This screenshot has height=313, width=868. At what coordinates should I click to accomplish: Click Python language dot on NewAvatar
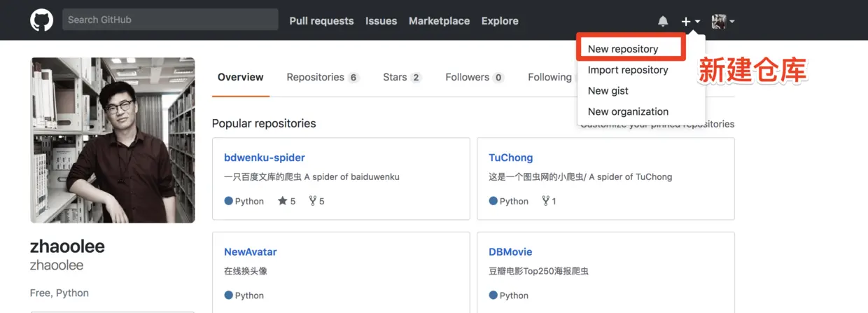coord(228,295)
